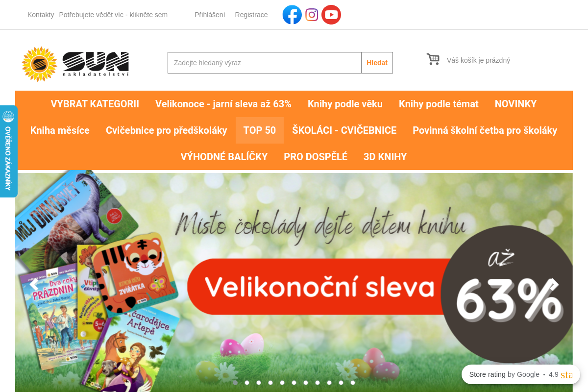Select the second carousel dot indicator
The width and height of the screenshot is (588, 392).
point(247,383)
